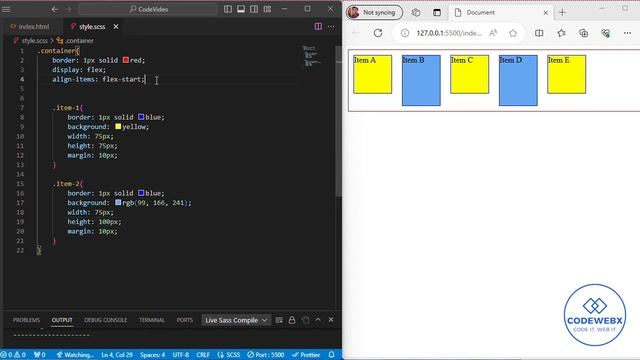This screenshot has width=640, height=360.
Task: Place cursor on 'display: flex;' line
Action: (x=79, y=70)
